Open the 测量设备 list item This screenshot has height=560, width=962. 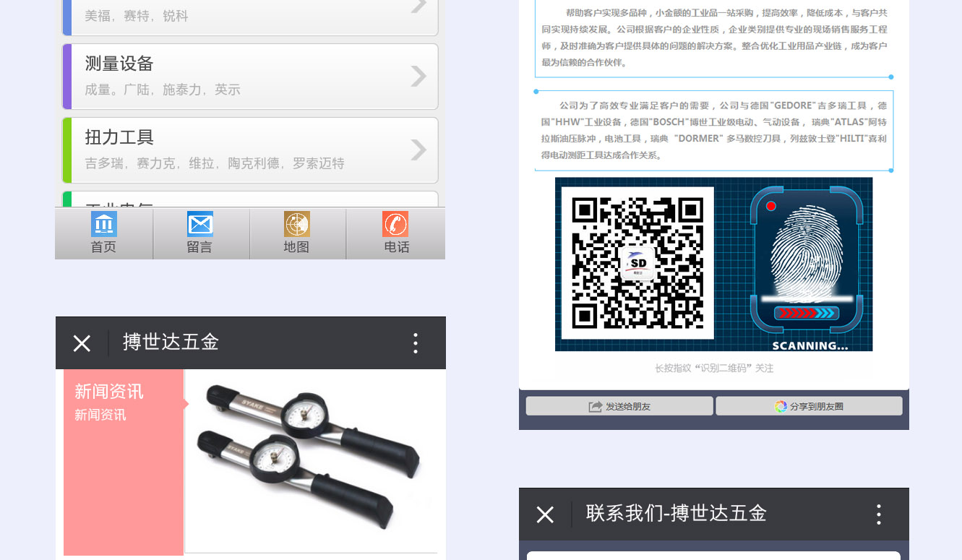[239, 76]
